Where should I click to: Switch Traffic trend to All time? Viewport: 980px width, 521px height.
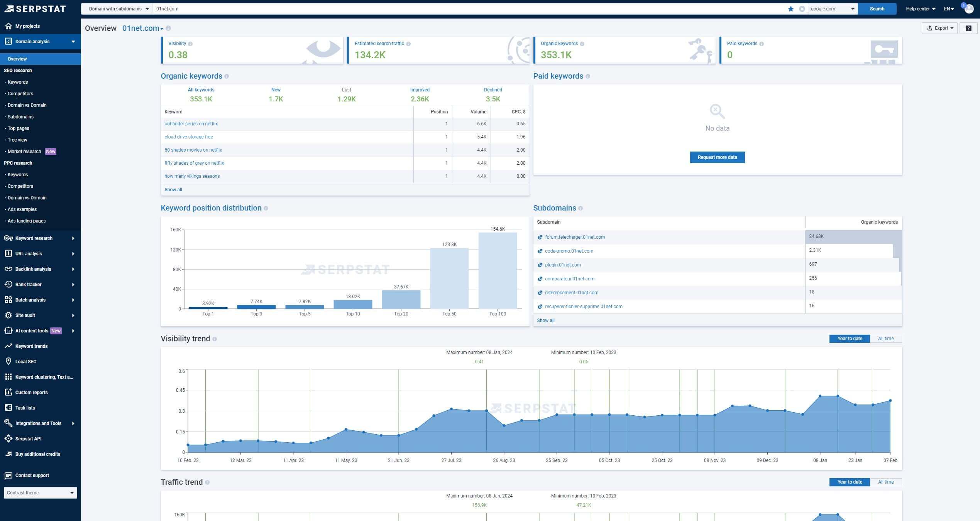886,482
